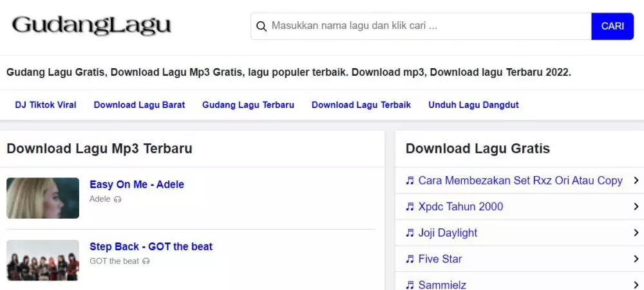Click music note icon beside Five Star
The image size is (644, 290).
click(410, 259)
